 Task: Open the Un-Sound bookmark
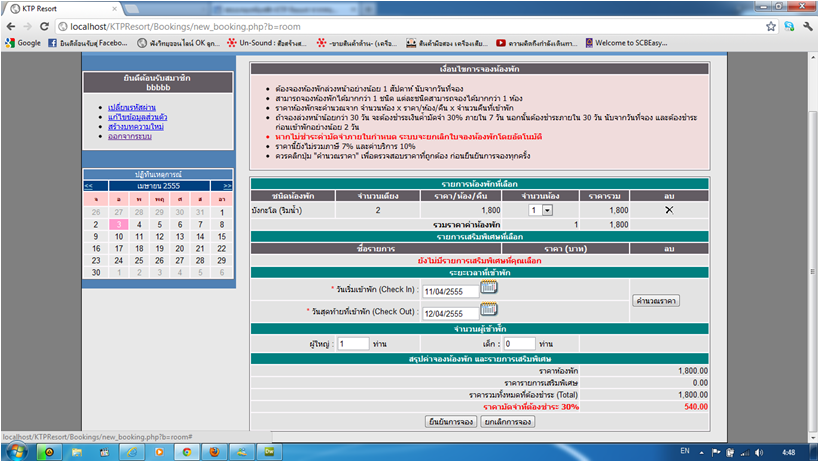click(267, 43)
